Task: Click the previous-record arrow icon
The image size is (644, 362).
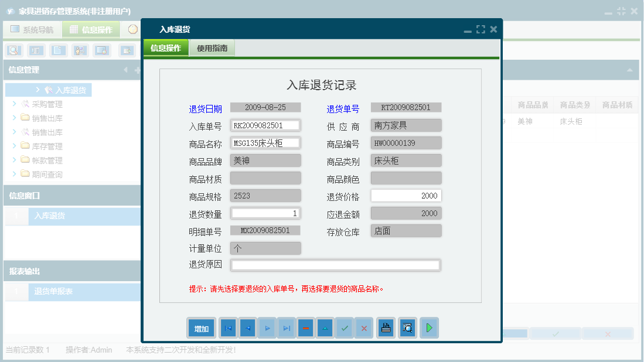Action: pos(247,327)
